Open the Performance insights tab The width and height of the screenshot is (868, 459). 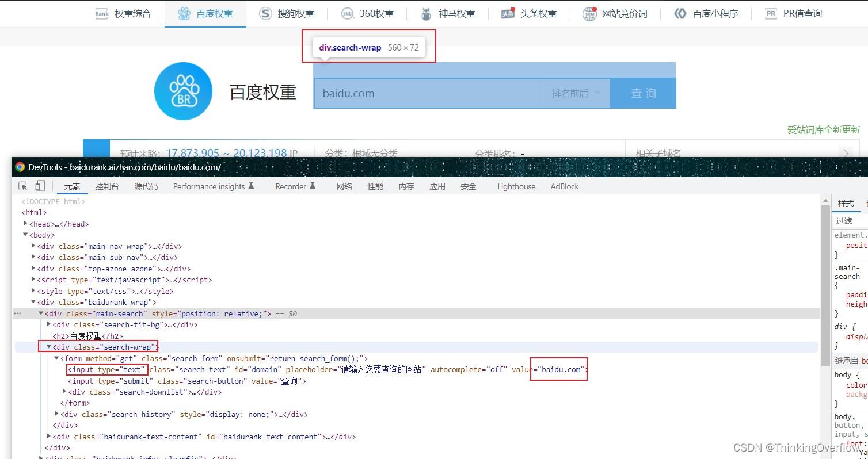pyautogui.click(x=214, y=186)
